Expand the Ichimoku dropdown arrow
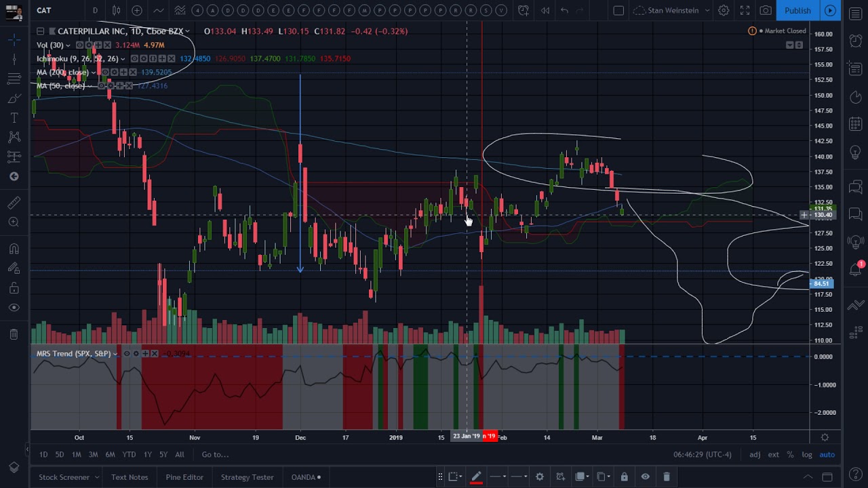 click(123, 59)
